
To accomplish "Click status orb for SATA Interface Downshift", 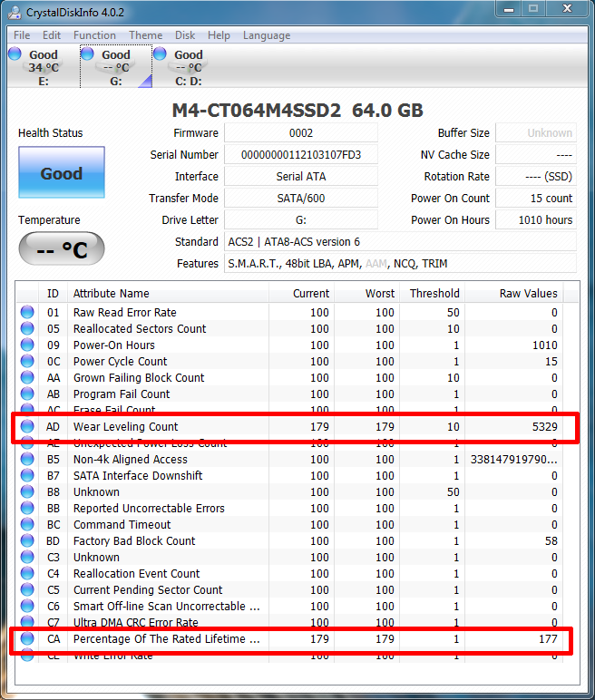I will click(x=27, y=475).
